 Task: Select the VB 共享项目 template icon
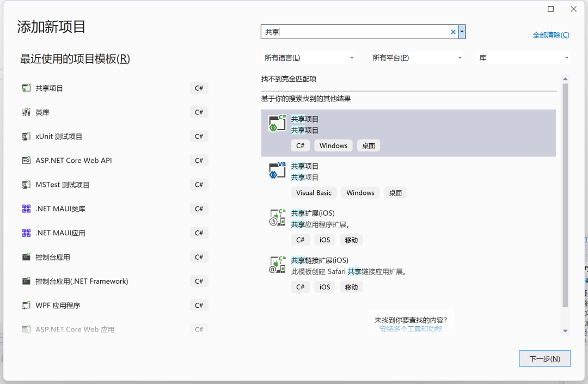tap(277, 170)
